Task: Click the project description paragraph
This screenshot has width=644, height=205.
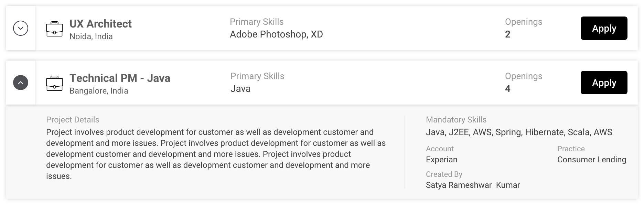Action: click(x=216, y=154)
